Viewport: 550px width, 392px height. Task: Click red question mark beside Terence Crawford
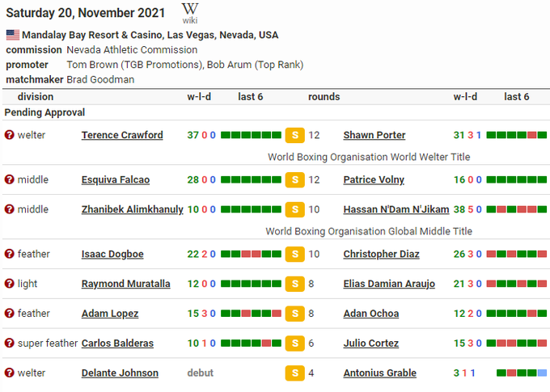(x=10, y=135)
